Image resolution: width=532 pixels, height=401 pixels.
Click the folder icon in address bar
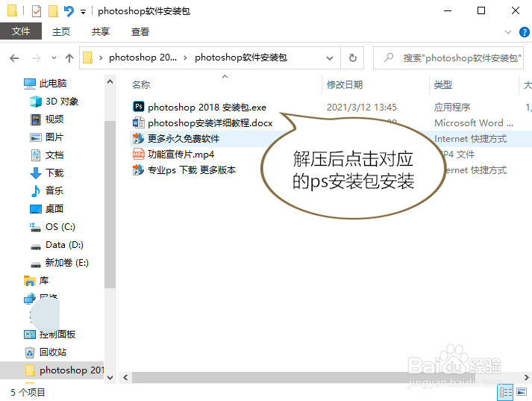(x=88, y=57)
